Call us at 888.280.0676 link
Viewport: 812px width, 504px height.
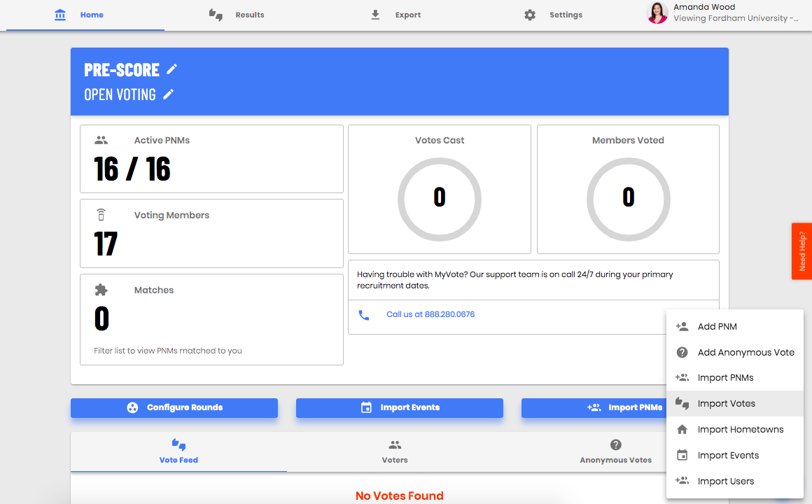click(430, 314)
